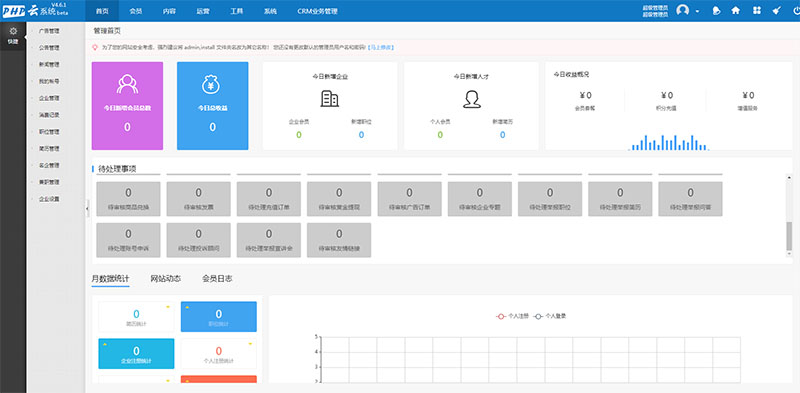Click the light bulb icon in the warning bar

[94, 47]
